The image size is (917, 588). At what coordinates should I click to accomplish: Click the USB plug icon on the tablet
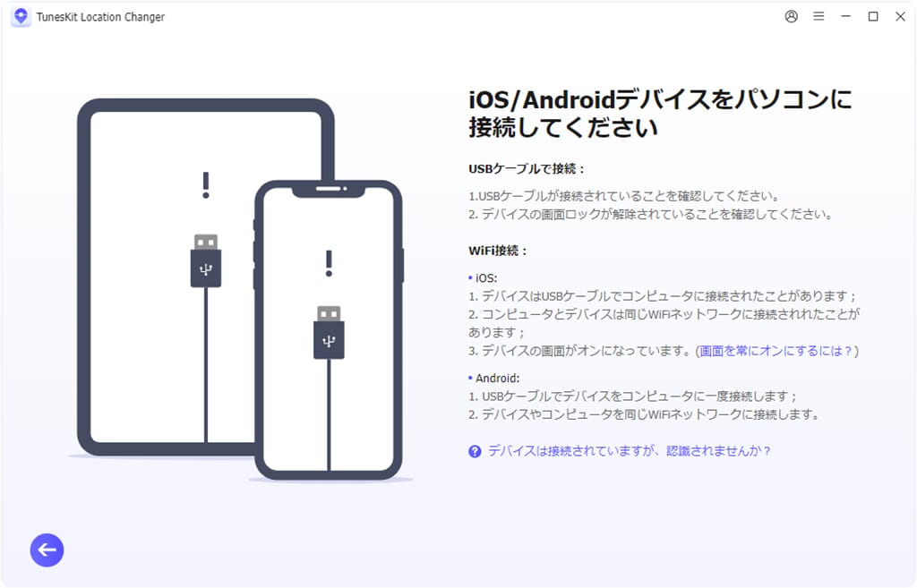(206, 260)
